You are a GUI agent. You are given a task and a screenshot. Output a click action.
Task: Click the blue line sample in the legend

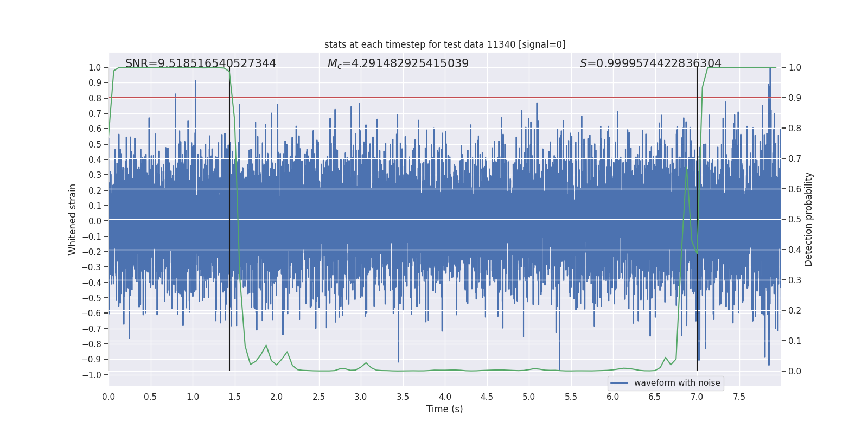pos(619,383)
